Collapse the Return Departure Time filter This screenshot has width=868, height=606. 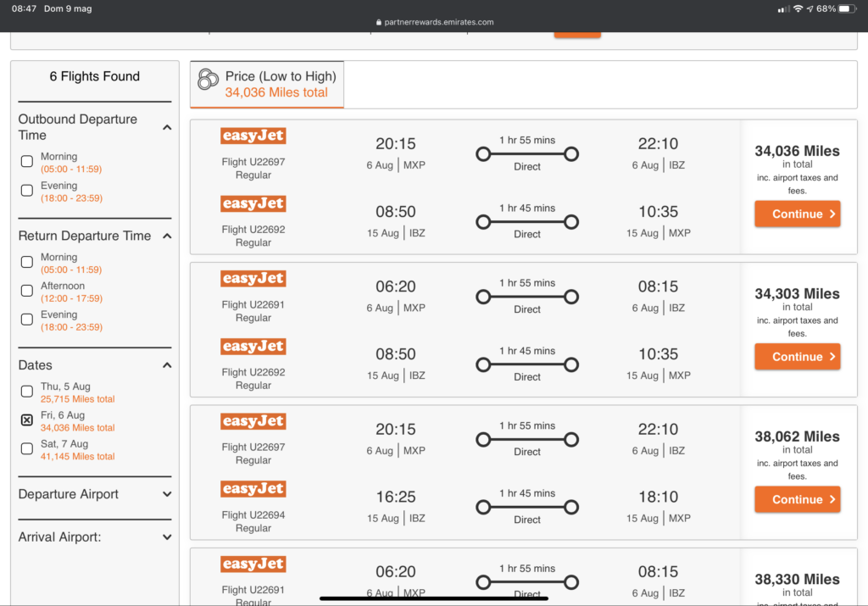[x=167, y=236]
